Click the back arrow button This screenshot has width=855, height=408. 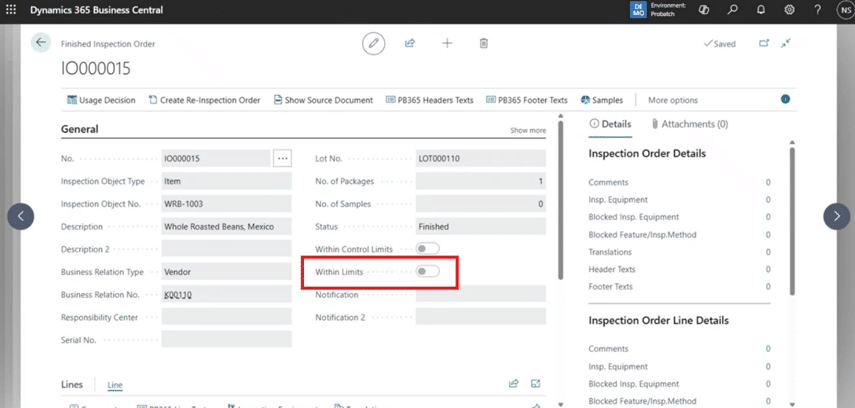click(40, 43)
